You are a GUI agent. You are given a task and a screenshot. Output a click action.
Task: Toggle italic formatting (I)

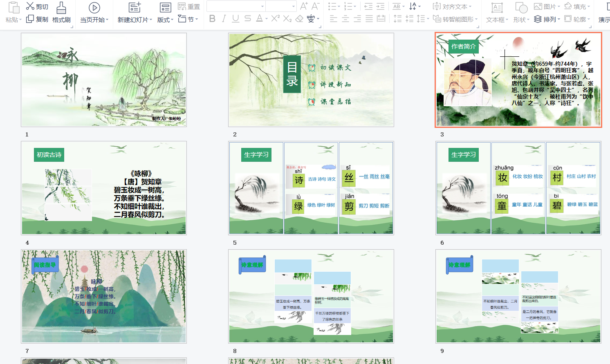(x=224, y=19)
